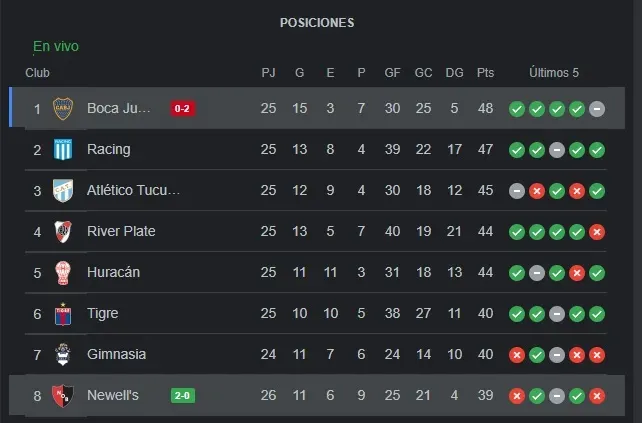Click the Atlético Tucumán shield logo

[x=63, y=190]
